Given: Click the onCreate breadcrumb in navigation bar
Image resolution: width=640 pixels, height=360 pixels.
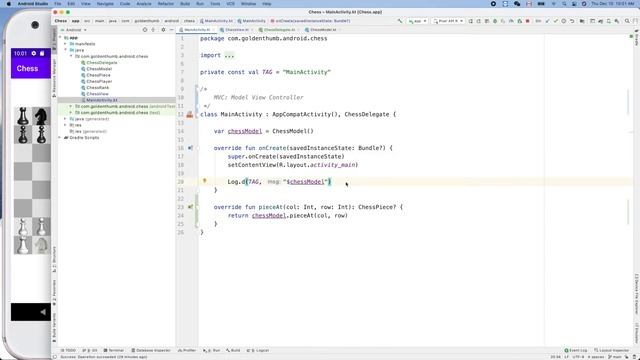Looking at the screenshot, I should click(x=310, y=21).
